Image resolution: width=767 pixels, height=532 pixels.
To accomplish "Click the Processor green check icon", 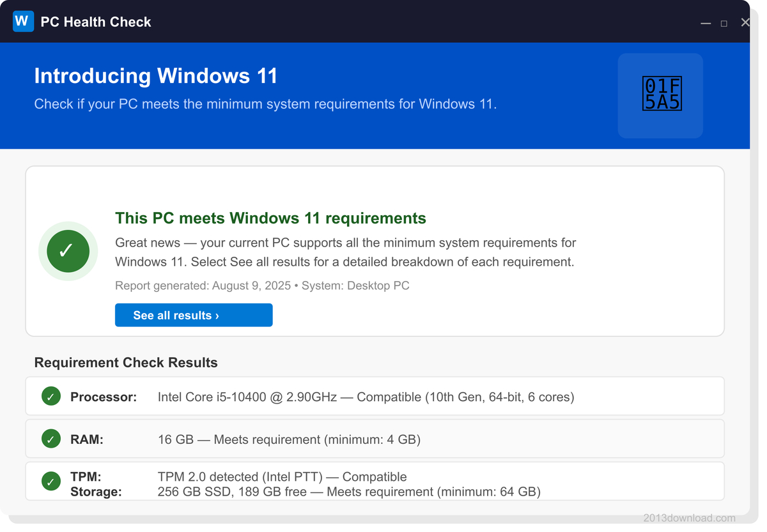I will point(51,397).
